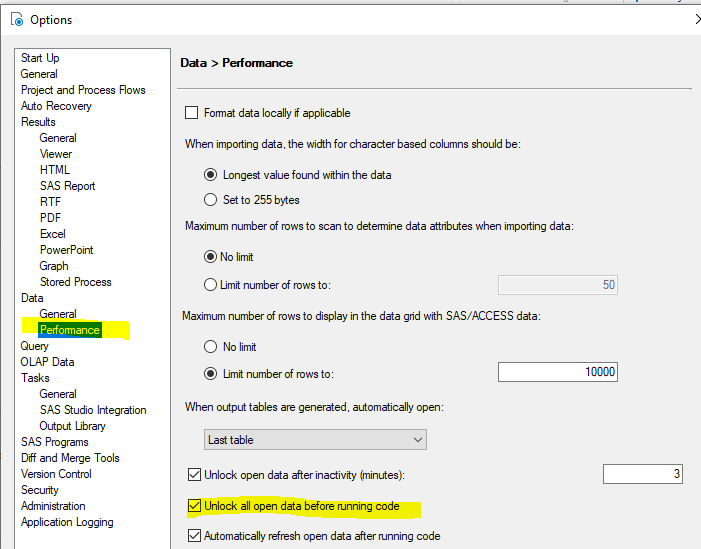Go to SAS Programs options
The height and width of the screenshot is (549, 701).
click(55, 442)
